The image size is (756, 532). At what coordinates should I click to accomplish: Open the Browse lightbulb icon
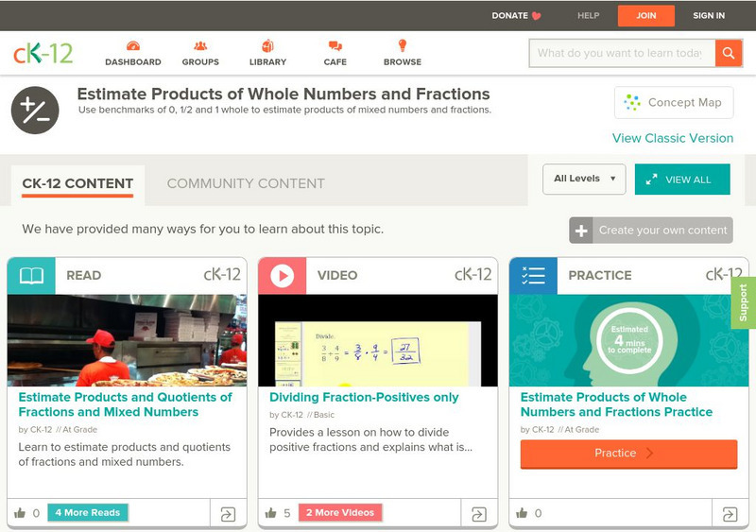pyautogui.click(x=403, y=45)
